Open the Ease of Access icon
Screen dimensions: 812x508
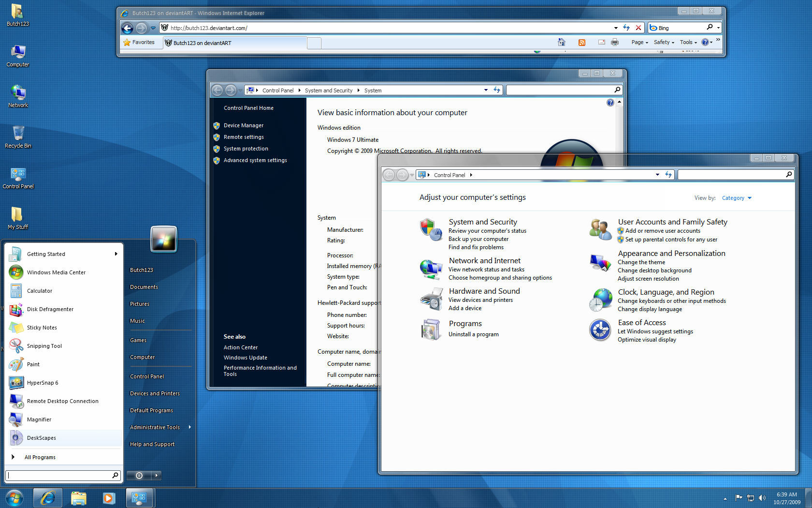600,330
